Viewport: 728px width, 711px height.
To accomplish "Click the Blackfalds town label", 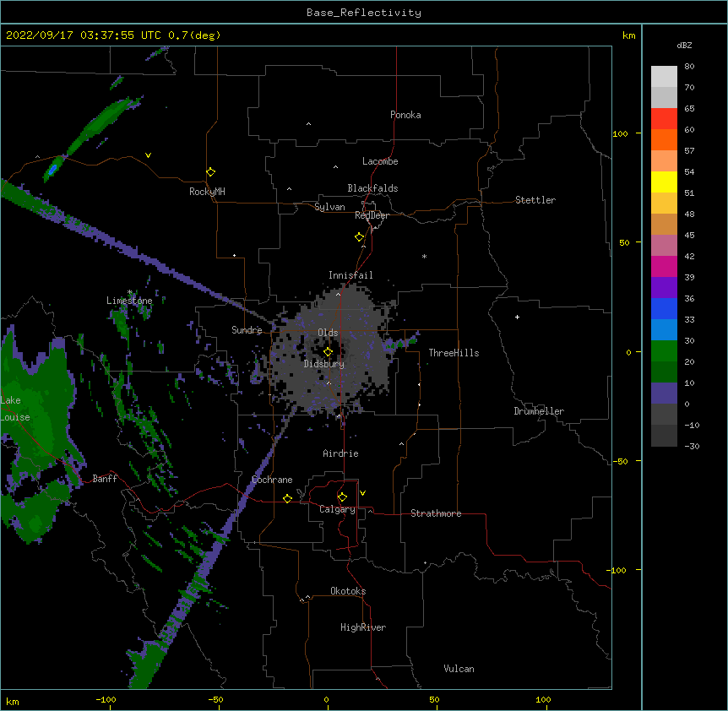I will tap(372, 188).
